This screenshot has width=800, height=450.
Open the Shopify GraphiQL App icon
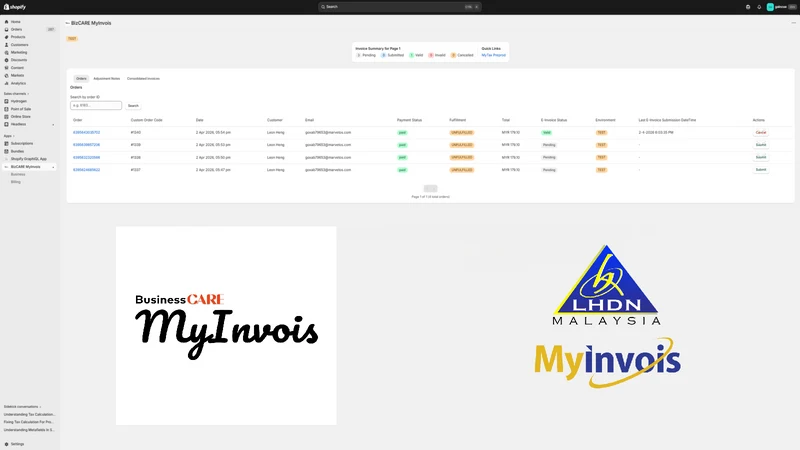[x=7, y=159]
